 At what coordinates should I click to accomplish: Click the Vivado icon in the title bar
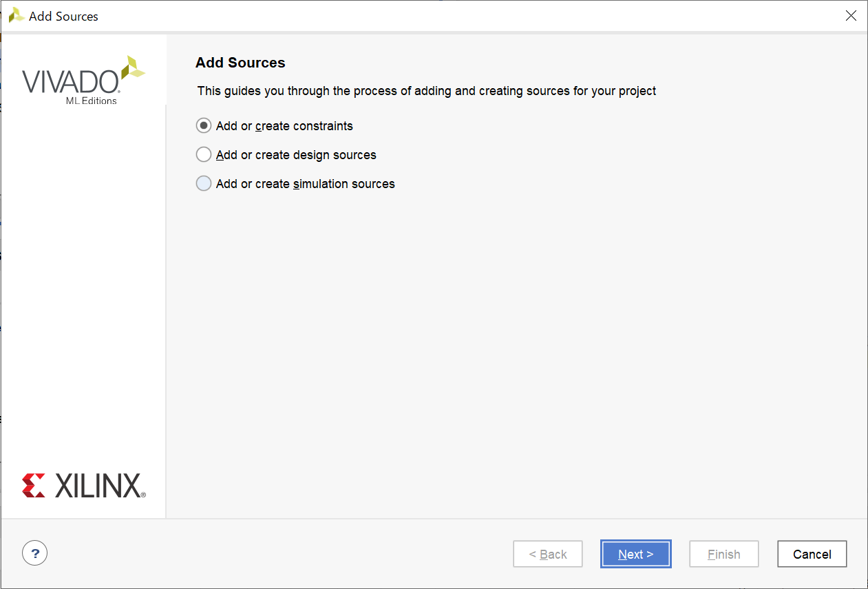(x=17, y=16)
